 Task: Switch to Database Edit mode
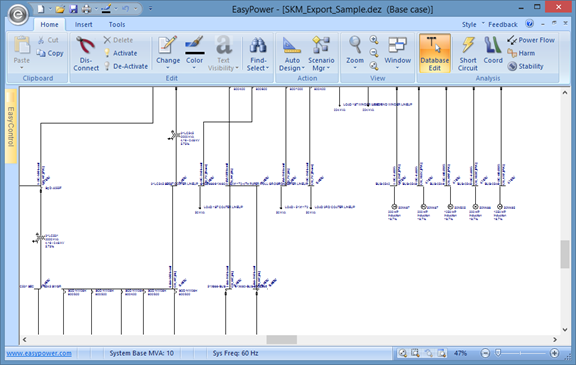pos(435,53)
